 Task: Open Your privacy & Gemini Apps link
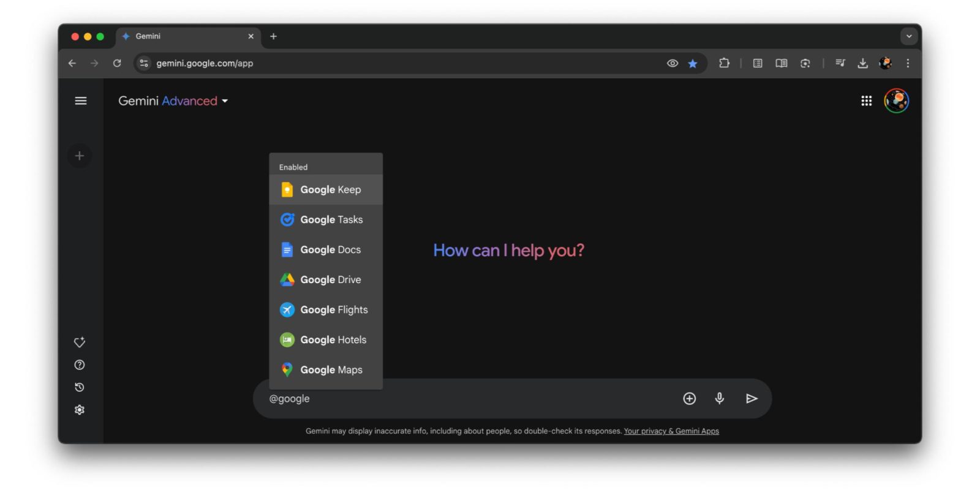coord(671,431)
